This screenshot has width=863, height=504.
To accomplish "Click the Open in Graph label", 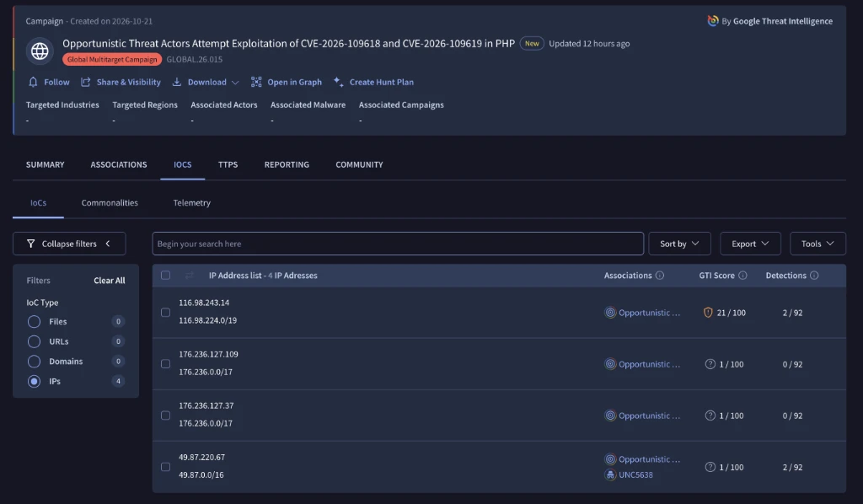I will [x=294, y=82].
